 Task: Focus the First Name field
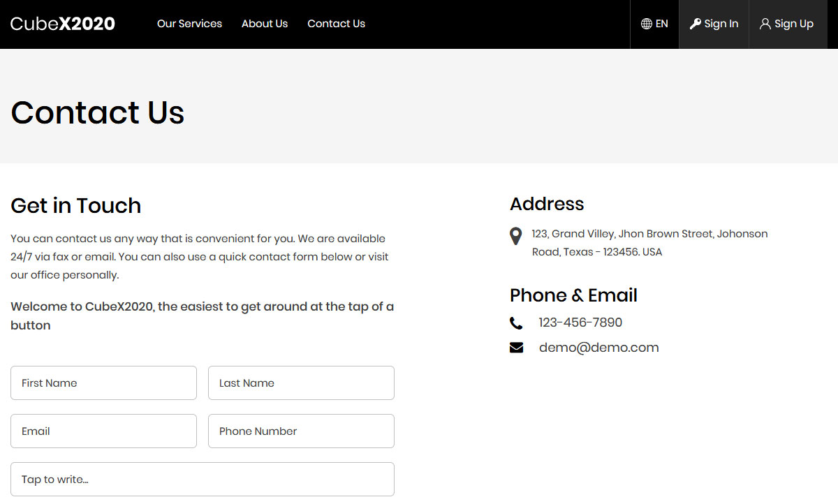click(x=103, y=383)
